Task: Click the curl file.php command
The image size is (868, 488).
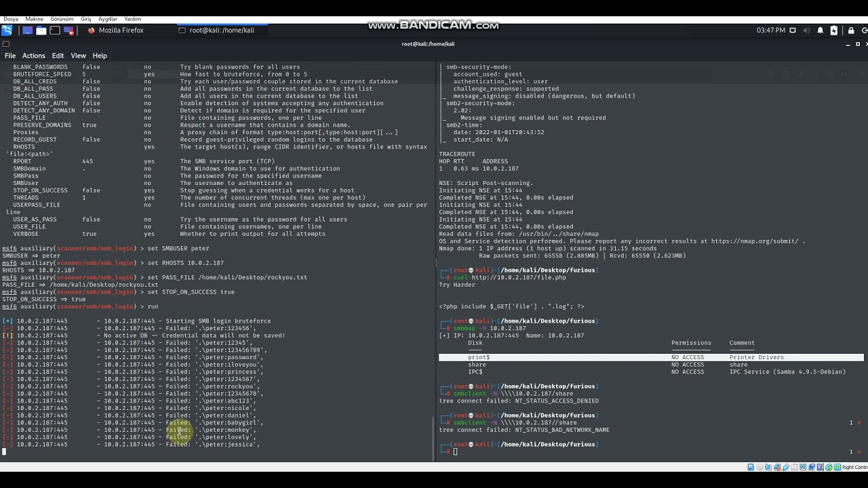Action: point(509,277)
